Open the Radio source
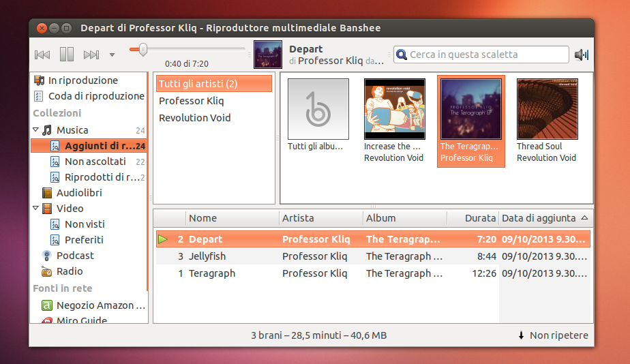The image size is (630, 364). click(70, 271)
